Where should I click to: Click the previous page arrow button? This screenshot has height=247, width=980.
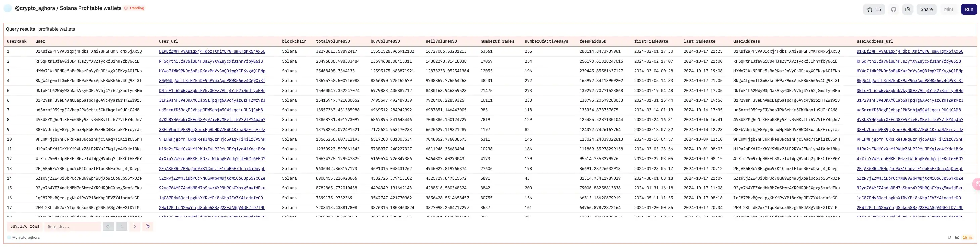pyautogui.click(x=121, y=226)
